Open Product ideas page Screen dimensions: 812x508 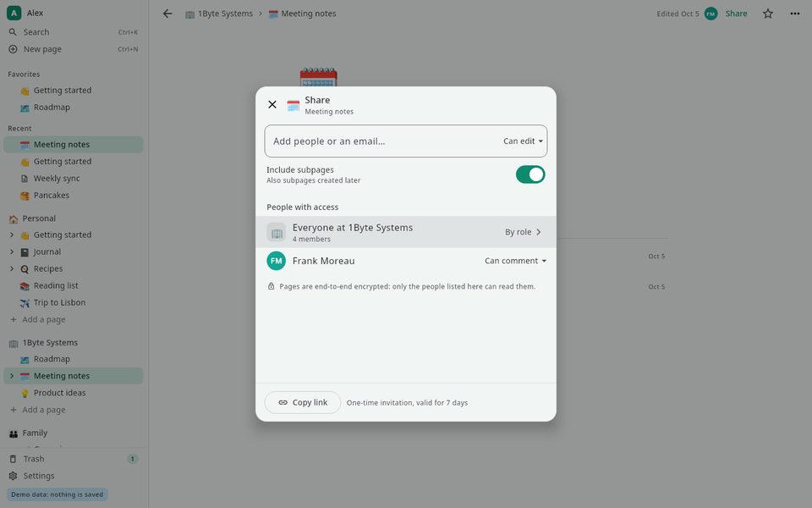click(73, 393)
